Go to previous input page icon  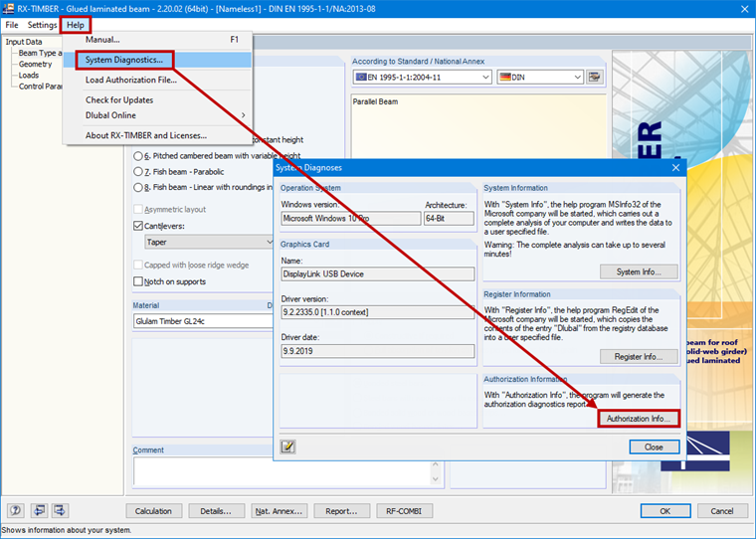tap(39, 510)
